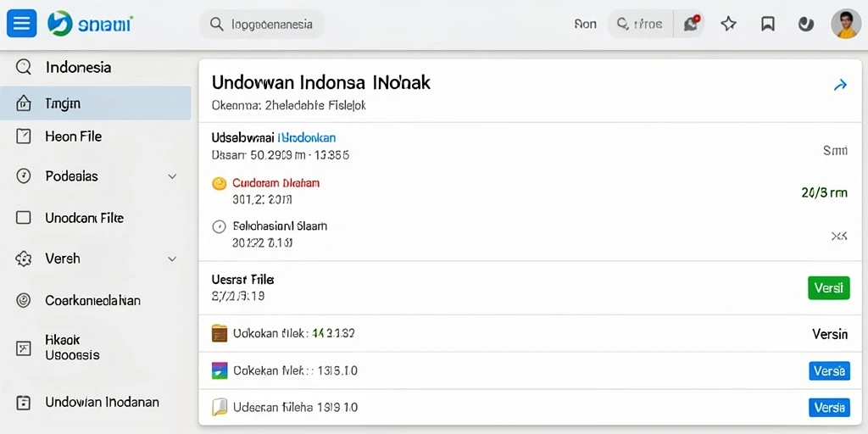The height and width of the screenshot is (434, 868).
Task: Select the highlighted Tmgm sidebar item
Action: [x=95, y=103]
